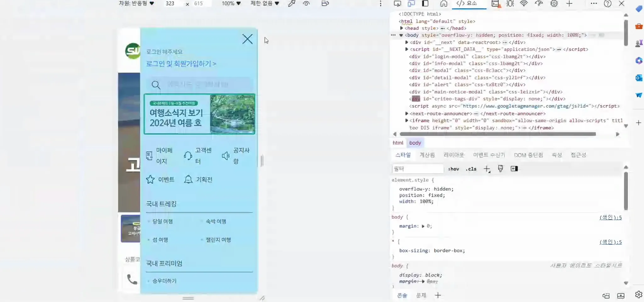This screenshot has height=302, width=644.
Task: Open DevTools help question mark
Action: click(608, 3)
